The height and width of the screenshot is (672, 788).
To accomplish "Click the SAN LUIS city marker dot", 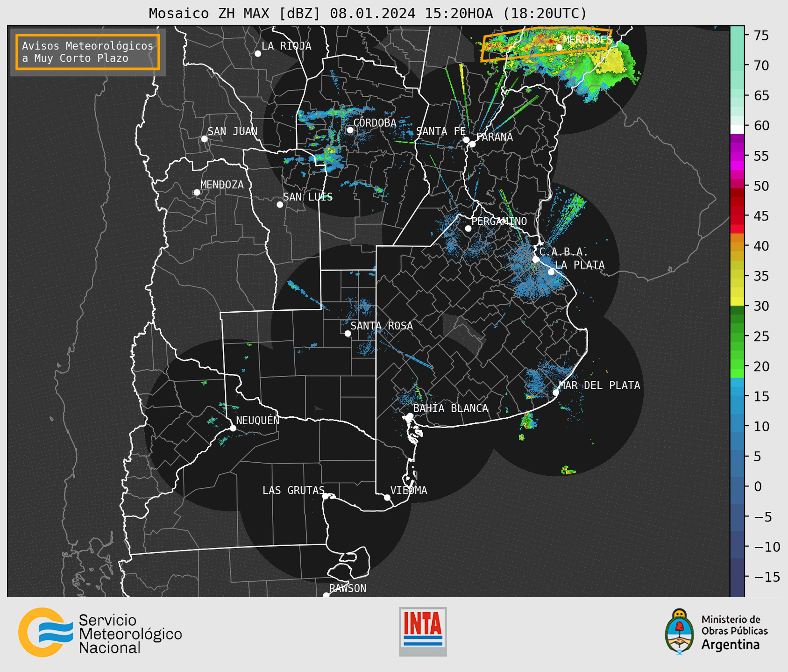I will coord(280,205).
